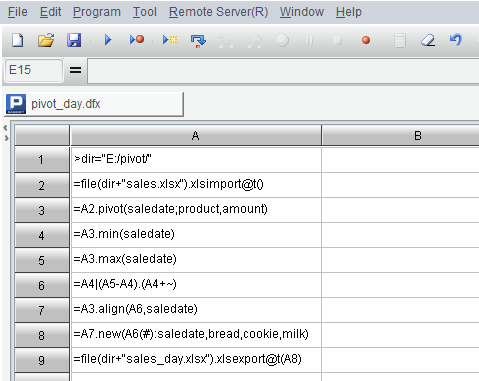Click the equals sign button by formula bar
The width and height of the screenshot is (479, 381).
pos(75,70)
